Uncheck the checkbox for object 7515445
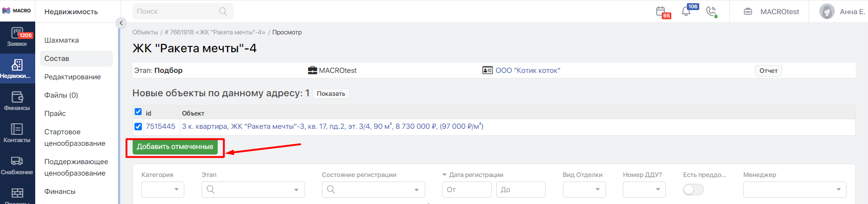The image size is (868, 204). click(138, 127)
